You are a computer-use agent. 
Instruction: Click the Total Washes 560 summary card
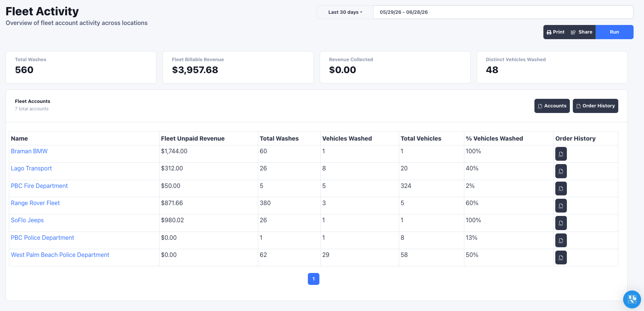tap(81, 67)
